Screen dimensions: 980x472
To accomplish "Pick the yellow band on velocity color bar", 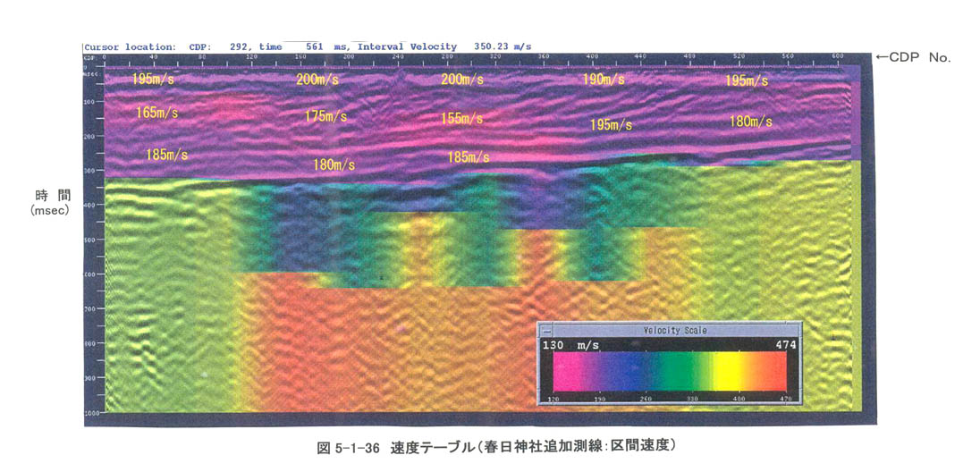I will 726,370.
